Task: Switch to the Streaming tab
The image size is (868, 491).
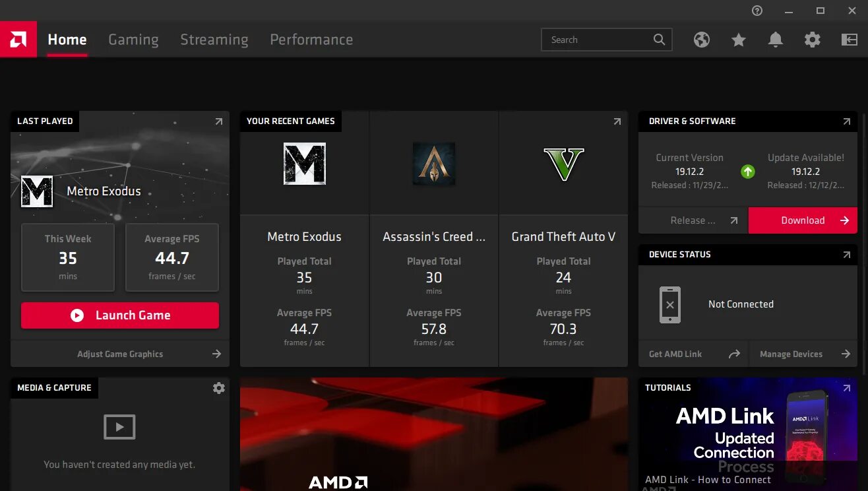Action: [x=214, y=40]
